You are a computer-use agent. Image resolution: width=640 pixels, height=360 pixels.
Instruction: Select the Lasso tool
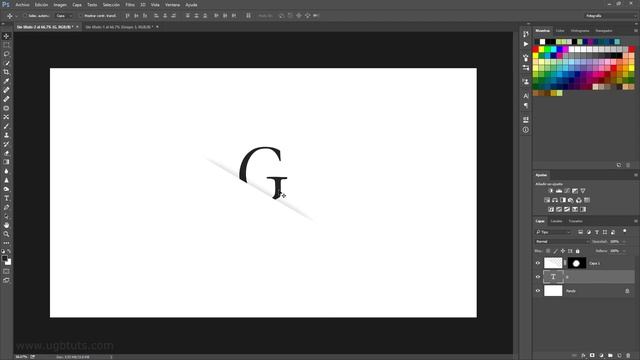coord(6,54)
